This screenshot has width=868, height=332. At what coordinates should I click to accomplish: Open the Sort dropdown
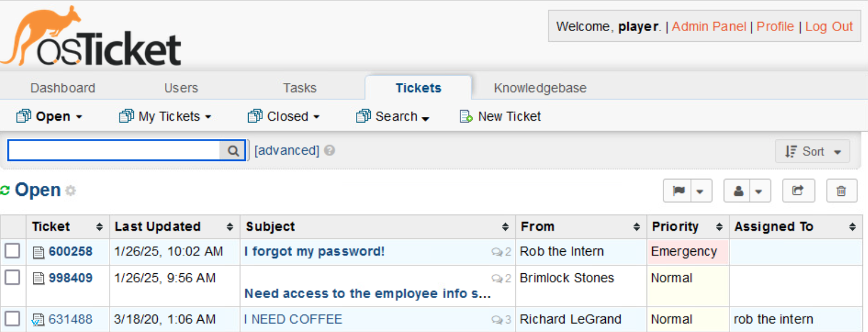813,151
